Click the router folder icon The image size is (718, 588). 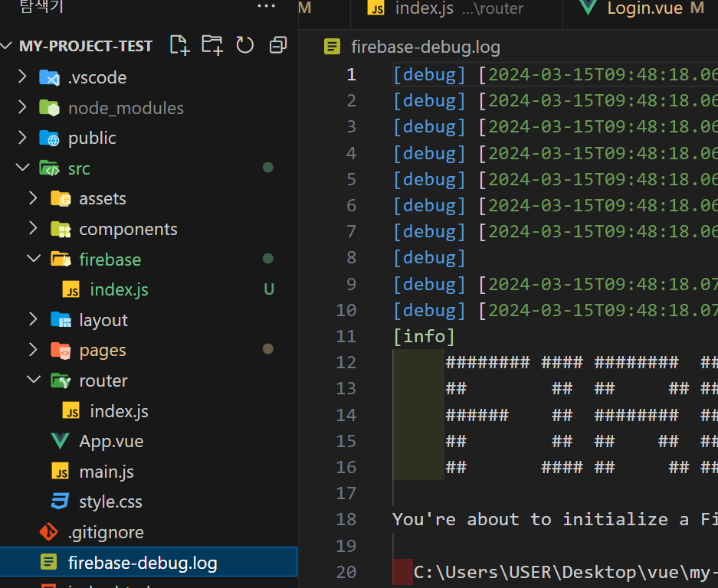tap(61, 381)
